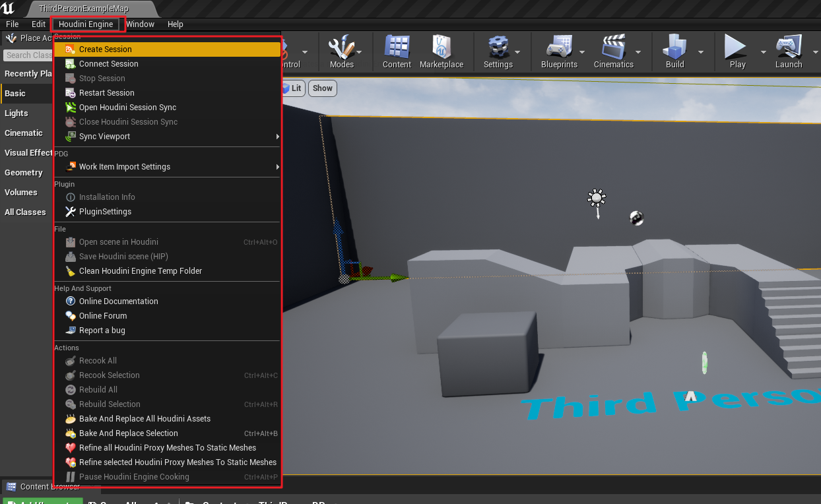Open the Build options dropdown arrow
The width and height of the screenshot is (821, 504).
tap(701, 51)
